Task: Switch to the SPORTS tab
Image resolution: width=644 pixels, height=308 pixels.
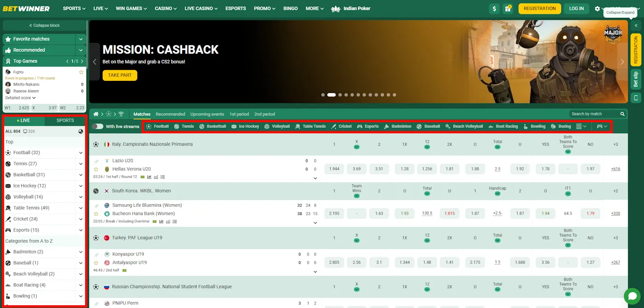Action: click(x=64, y=120)
